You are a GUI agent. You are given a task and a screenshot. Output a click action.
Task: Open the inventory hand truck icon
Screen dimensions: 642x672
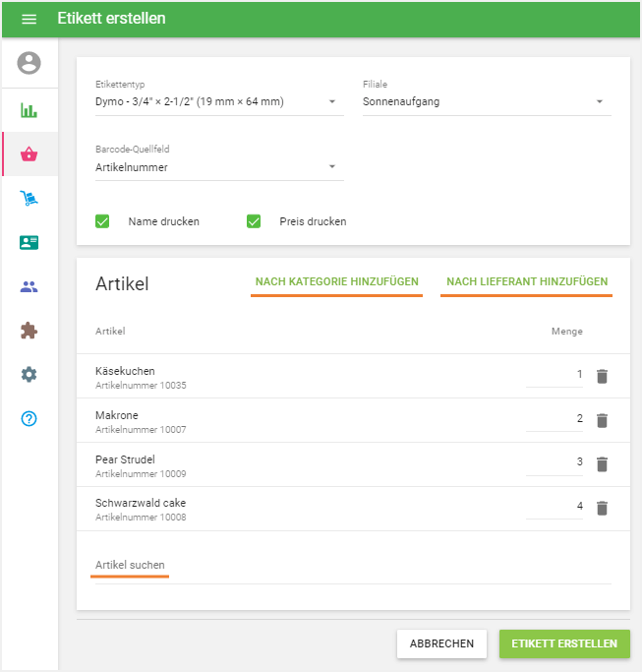(x=29, y=199)
